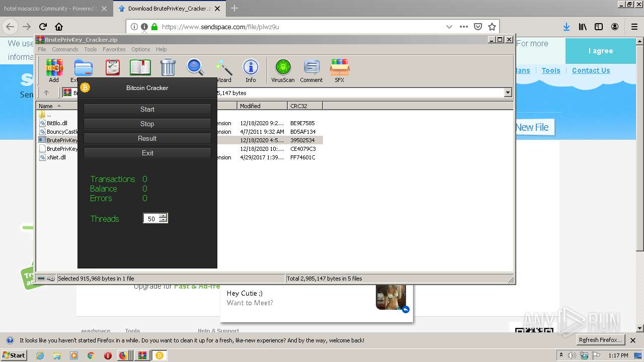Select the parent folder '..' row
The height and width of the screenshot is (362, 644).
pos(48,115)
